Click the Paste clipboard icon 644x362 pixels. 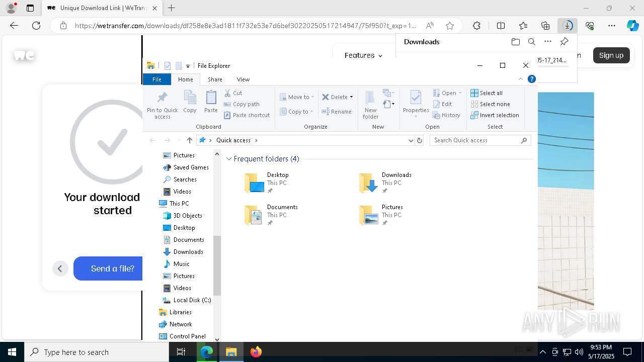pyautogui.click(x=211, y=102)
